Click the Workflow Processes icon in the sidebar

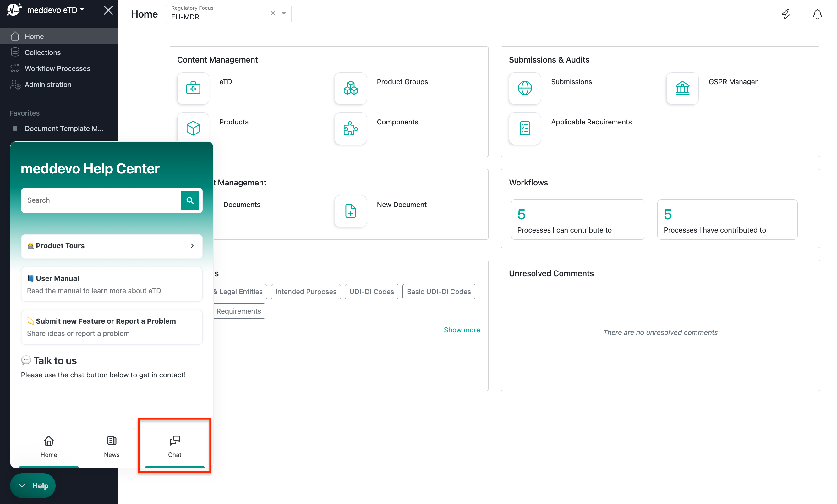(x=15, y=68)
